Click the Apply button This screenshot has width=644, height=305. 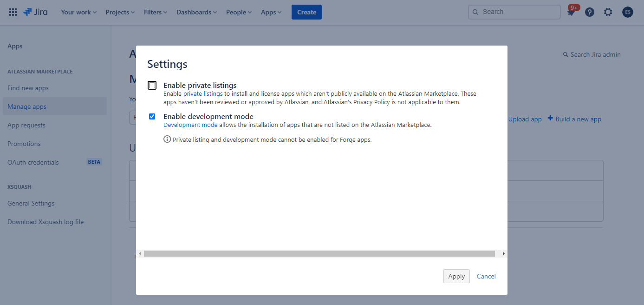(x=456, y=276)
